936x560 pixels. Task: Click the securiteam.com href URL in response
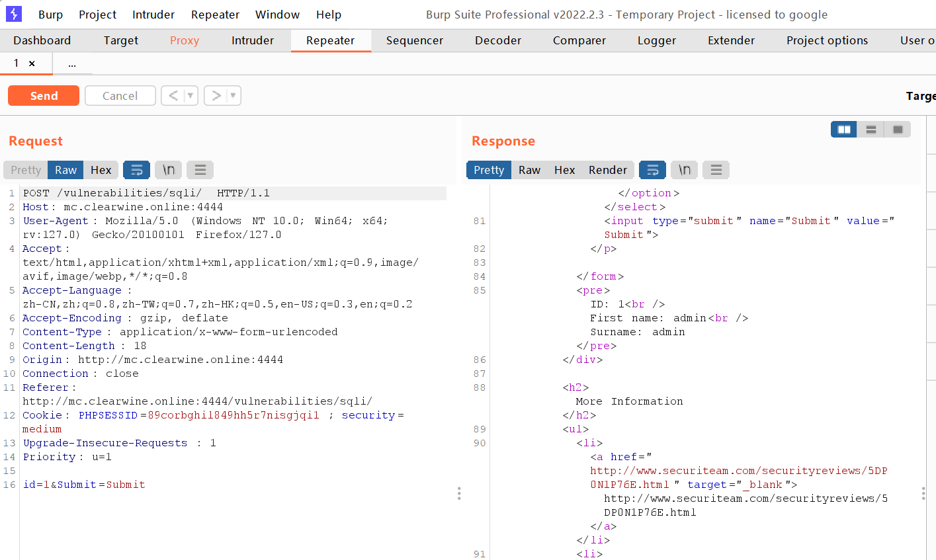739,477
